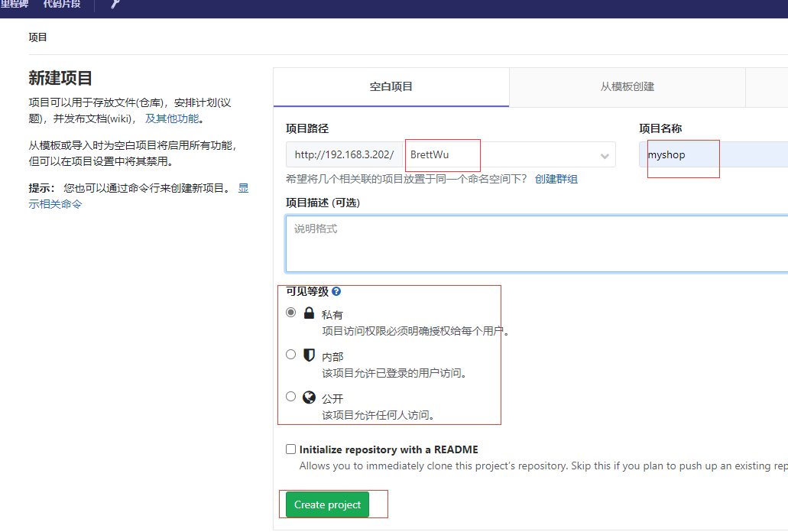The image size is (788, 532).
Task: Focus the project name field containing myshop
Action: 714,154
